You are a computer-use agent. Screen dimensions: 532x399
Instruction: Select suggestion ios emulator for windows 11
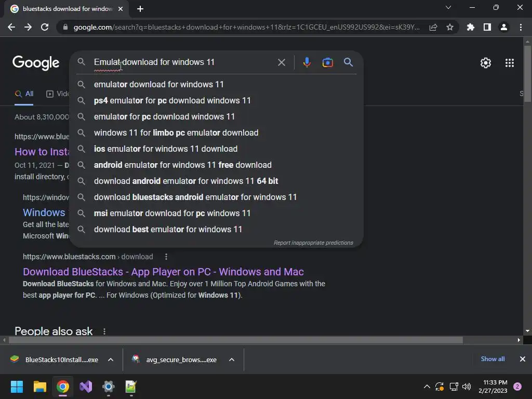(216, 149)
